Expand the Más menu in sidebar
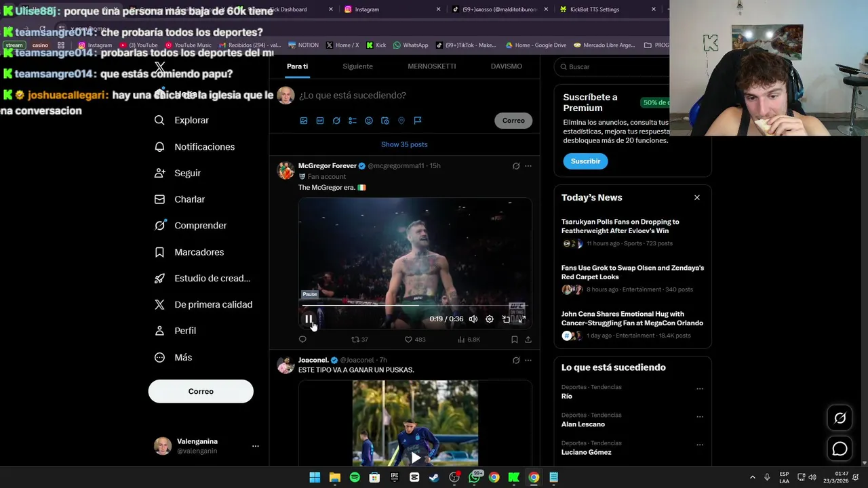The height and width of the screenshot is (488, 868). (174, 357)
